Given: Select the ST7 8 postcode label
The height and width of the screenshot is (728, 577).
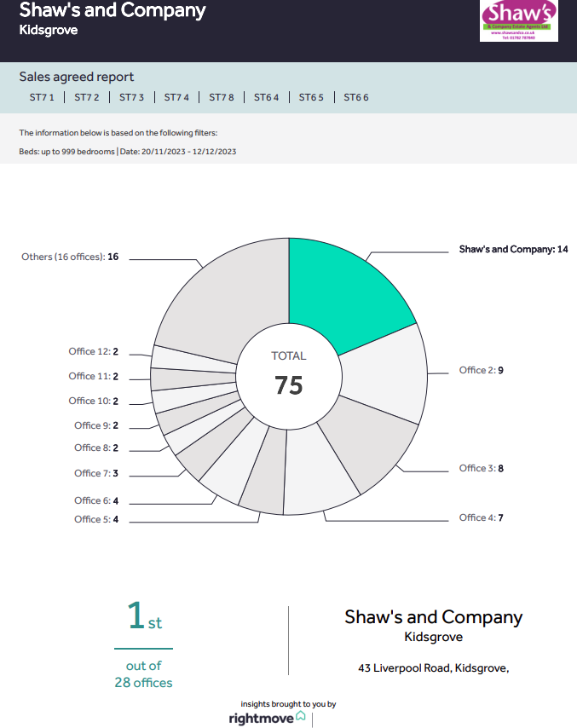Looking at the screenshot, I should [222, 97].
